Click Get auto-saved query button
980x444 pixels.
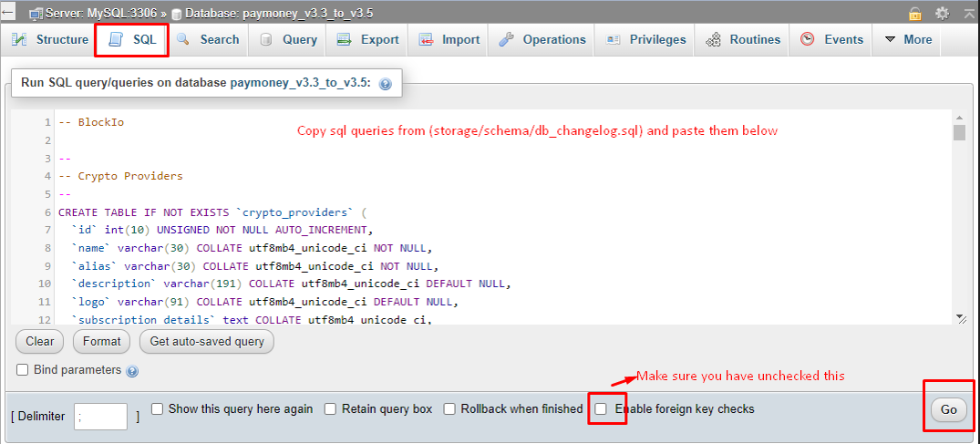coord(206,342)
